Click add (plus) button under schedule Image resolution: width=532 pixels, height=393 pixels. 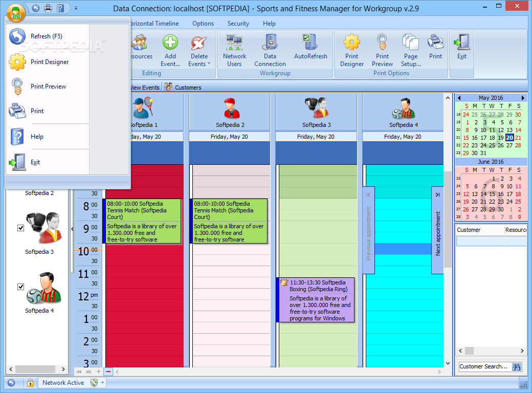coord(99,372)
